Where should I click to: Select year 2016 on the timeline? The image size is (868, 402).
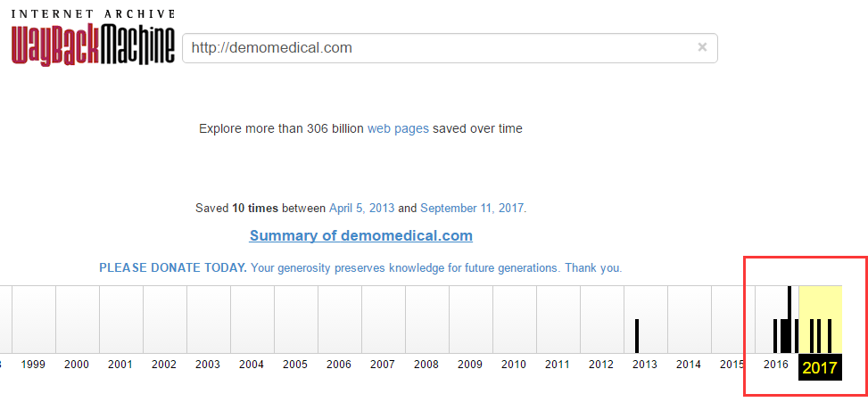click(776, 365)
